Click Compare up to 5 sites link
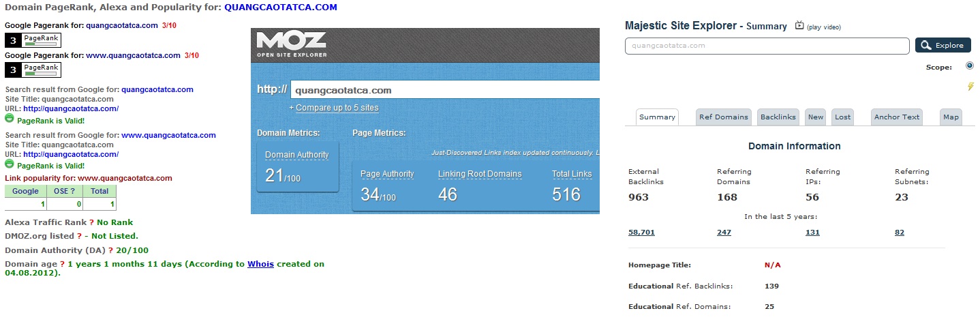This screenshot has height=326, width=980. coord(337,108)
